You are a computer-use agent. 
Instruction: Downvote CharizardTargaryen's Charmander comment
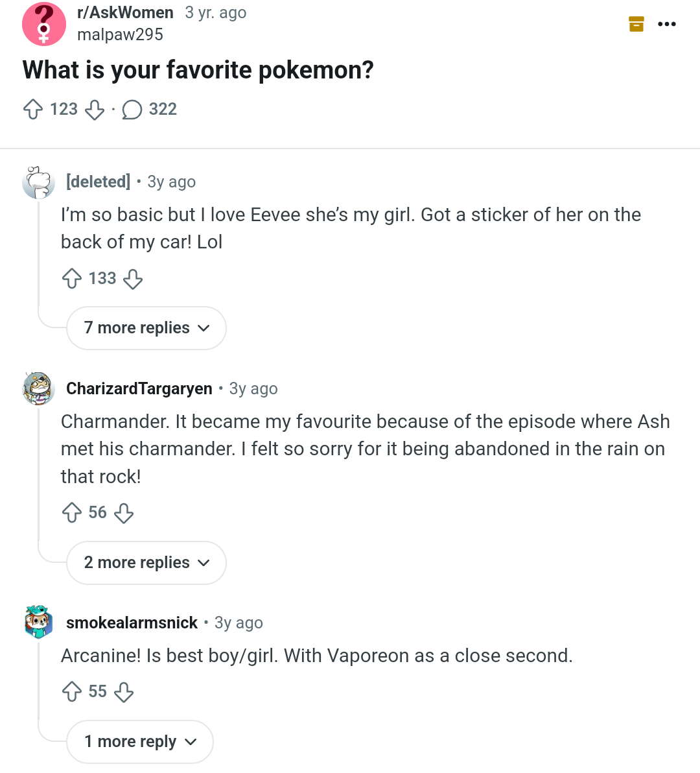point(124,513)
